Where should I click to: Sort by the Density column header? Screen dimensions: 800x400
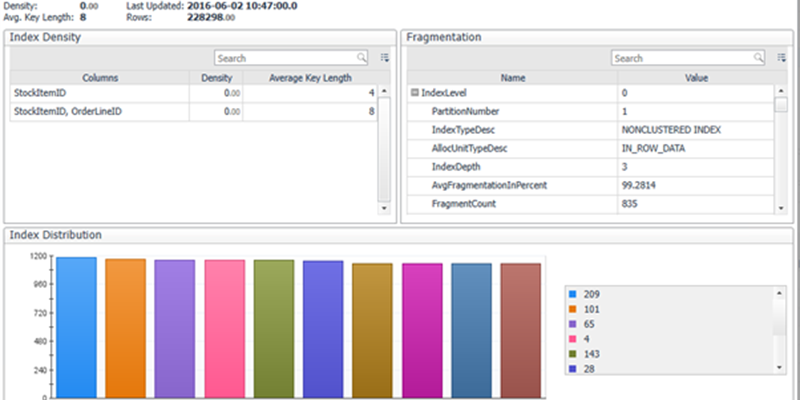(x=217, y=77)
